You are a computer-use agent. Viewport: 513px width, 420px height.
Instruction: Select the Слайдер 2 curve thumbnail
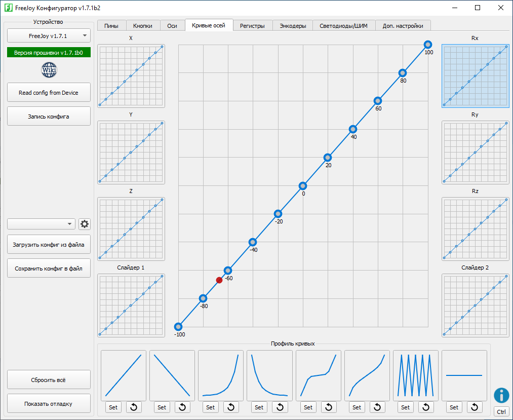pyautogui.click(x=475, y=305)
